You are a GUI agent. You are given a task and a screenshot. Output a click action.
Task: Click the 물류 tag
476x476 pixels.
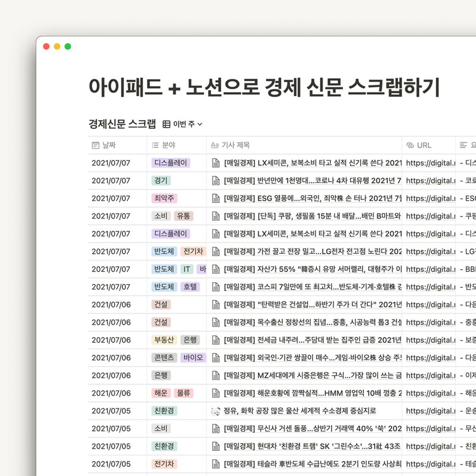pyautogui.click(x=184, y=393)
